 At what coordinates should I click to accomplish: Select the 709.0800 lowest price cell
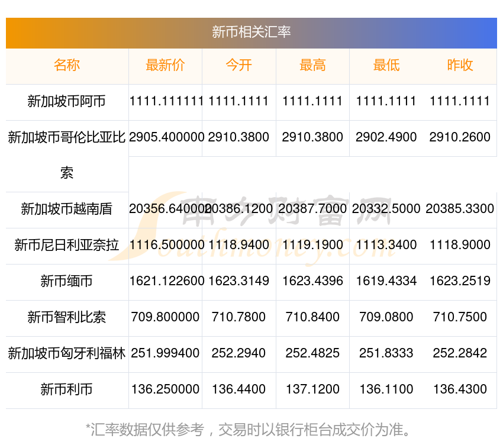point(386,317)
